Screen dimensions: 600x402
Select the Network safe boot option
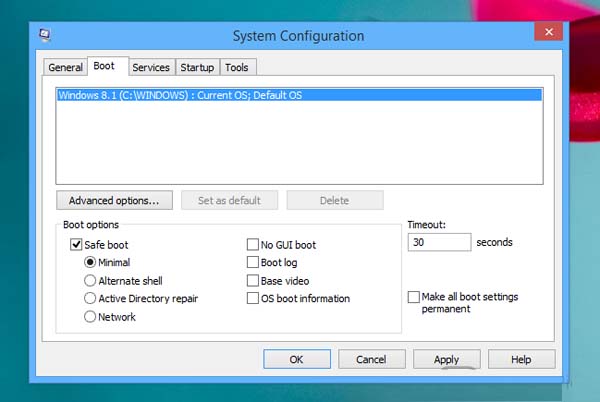coord(91,316)
